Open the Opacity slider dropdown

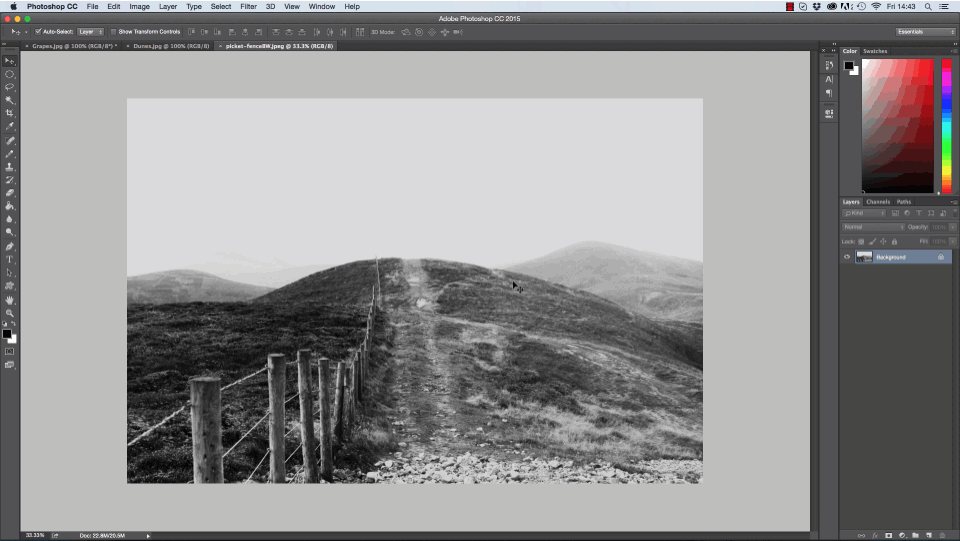pos(953,227)
